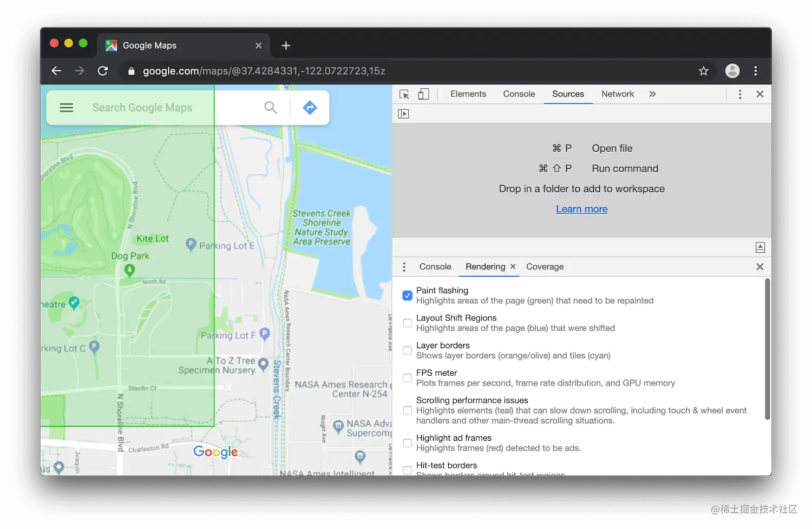Open Directions in Google Maps
The image size is (812, 529).
[310, 108]
